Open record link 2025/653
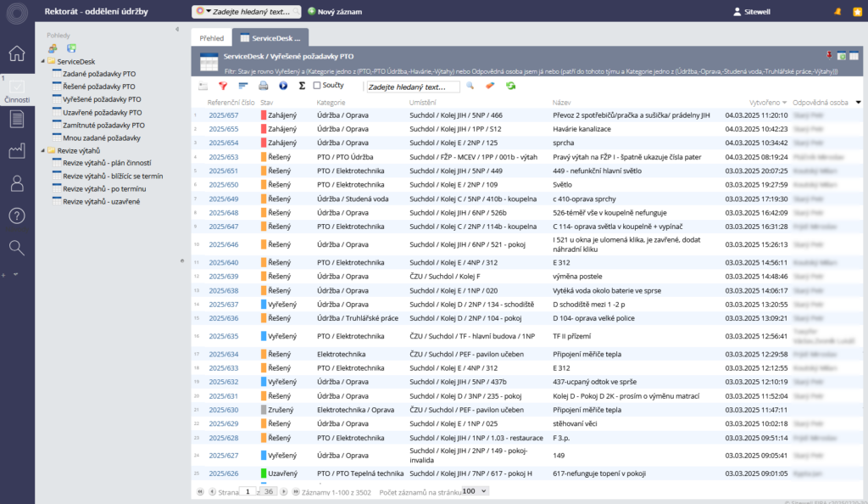 pyautogui.click(x=224, y=157)
